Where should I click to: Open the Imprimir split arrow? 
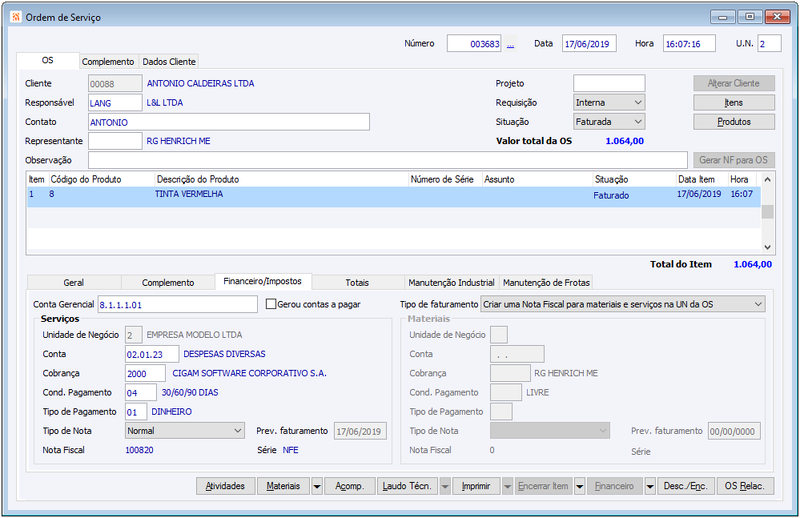[x=507, y=486]
